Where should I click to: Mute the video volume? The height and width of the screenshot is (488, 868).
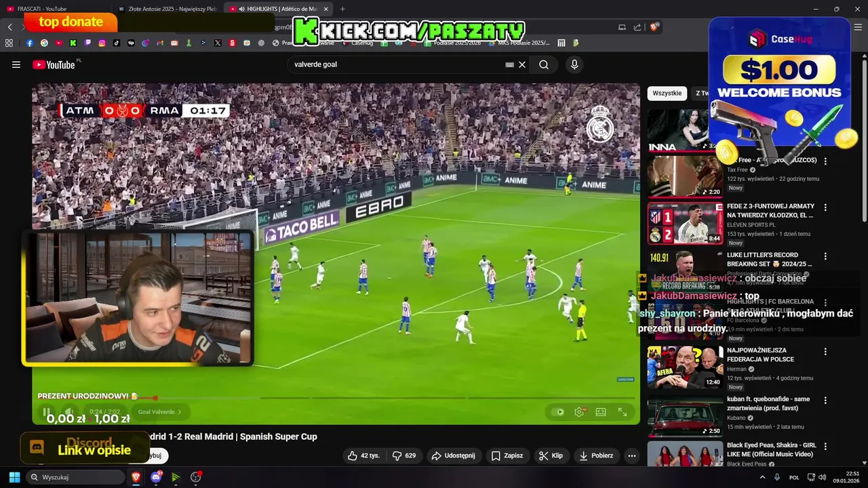pyautogui.click(x=69, y=411)
